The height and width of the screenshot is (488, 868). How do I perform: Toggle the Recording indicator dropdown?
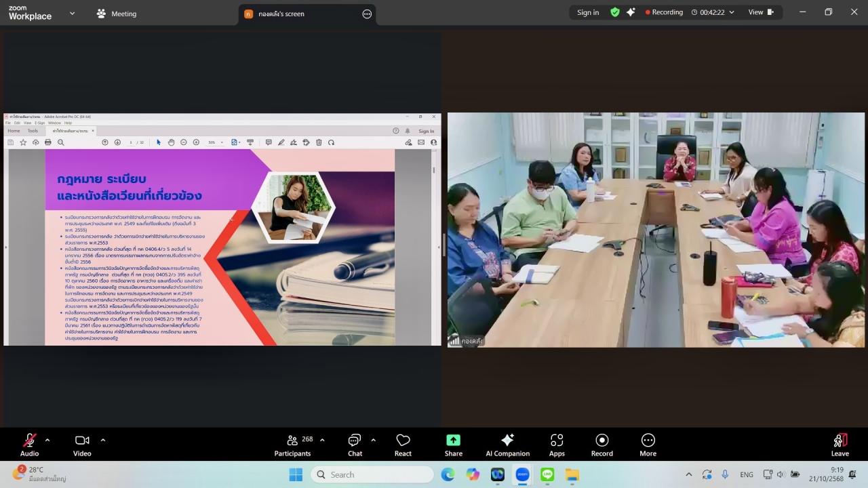coord(731,12)
